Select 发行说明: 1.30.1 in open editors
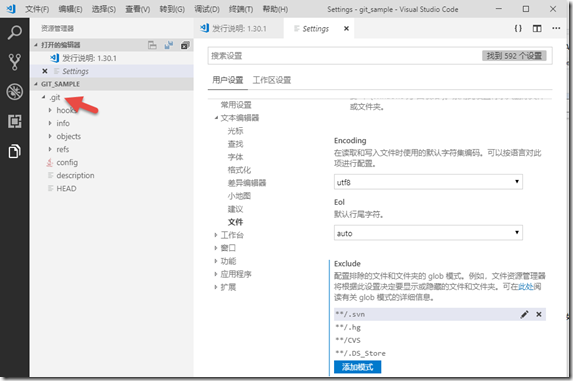The width and height of the screenshot is (573, 381). coord(89,58)
